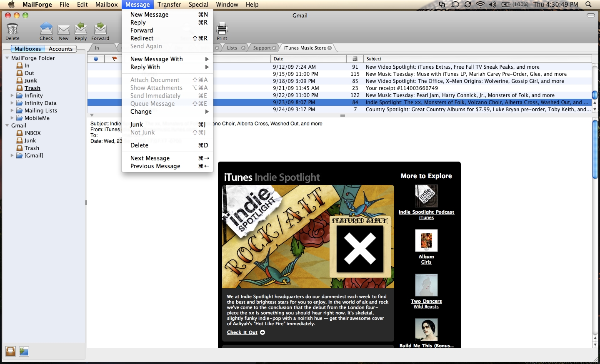Switch sidebar to Accounts view
The height and width of the screenshot is (364, 600).
(x=60, y=49)
